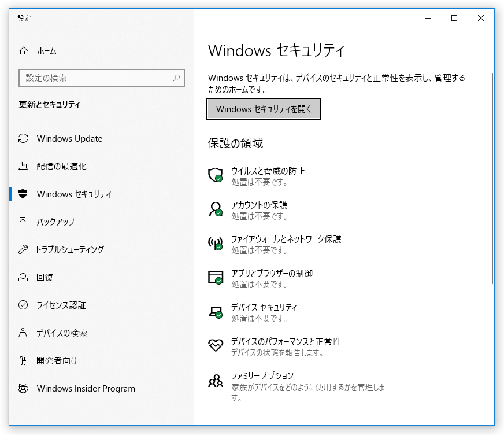Open アプリとブラウザーの制御 link
This screenshot has height=435, width=504.
tap(272, 273)
